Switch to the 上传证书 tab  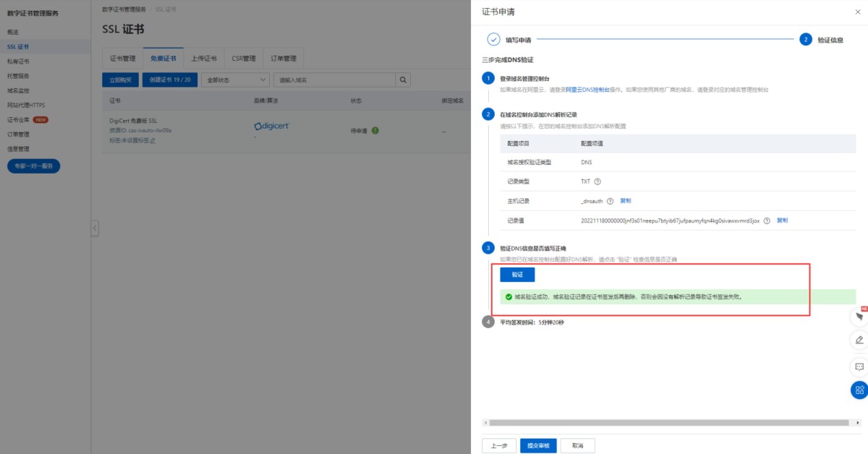pyautogui.click(x=204, y=59)
